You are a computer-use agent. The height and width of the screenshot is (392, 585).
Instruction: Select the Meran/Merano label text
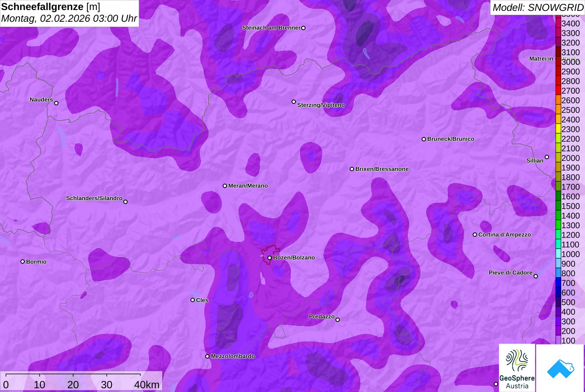248,186
